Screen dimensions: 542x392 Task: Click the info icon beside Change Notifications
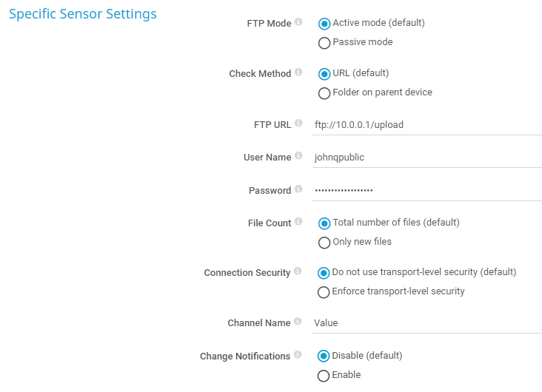click(x=298, y=355)
